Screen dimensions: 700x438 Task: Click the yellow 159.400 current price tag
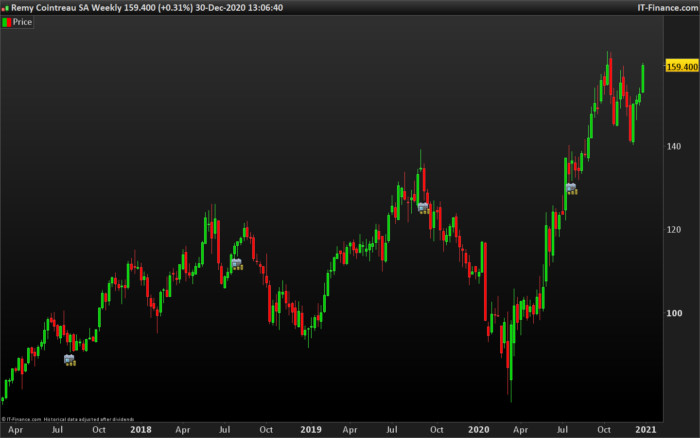point(682,67)
